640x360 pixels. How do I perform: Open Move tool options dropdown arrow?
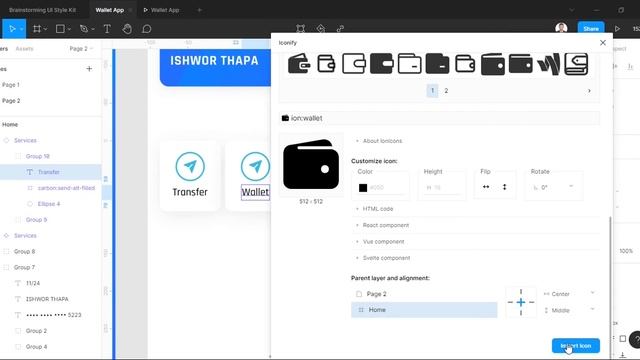point(22,29)
